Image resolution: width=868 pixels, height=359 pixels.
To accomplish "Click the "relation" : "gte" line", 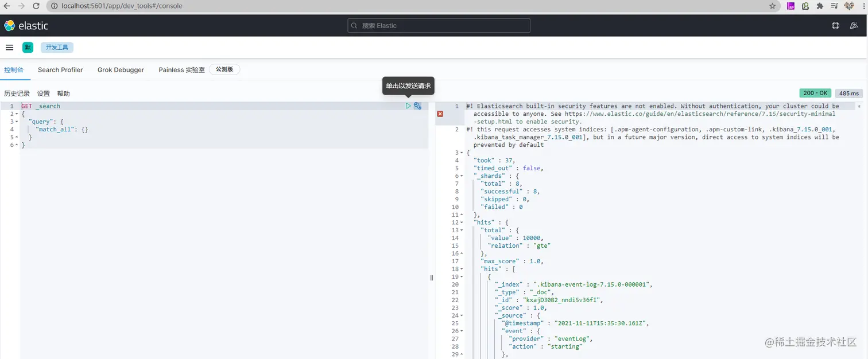I will coord(519,245).
